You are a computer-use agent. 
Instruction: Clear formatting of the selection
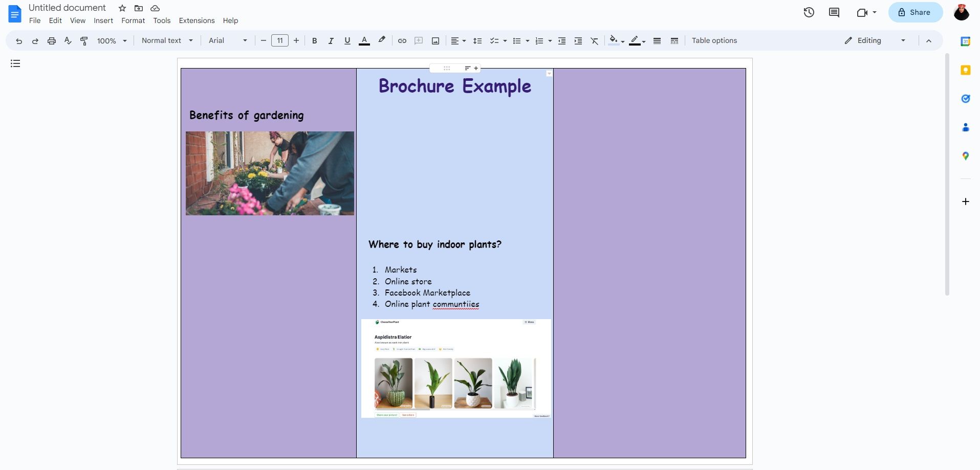pos(595,41)
